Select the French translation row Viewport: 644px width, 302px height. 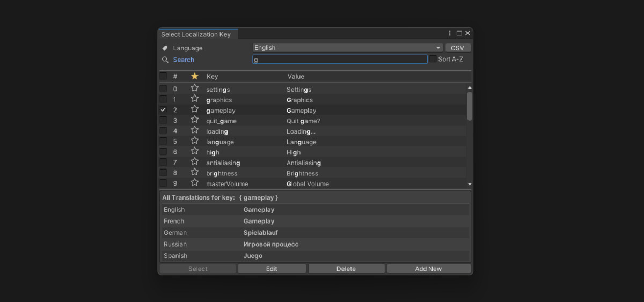(315, 221)
